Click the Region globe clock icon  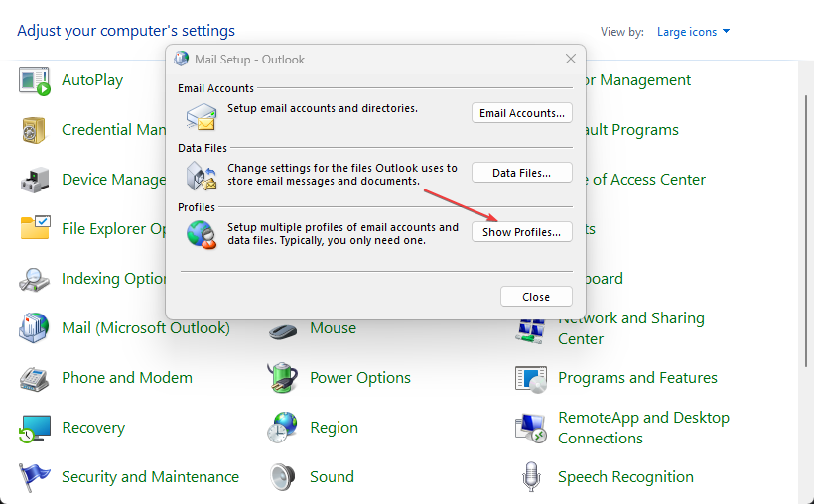coord(282,428)
